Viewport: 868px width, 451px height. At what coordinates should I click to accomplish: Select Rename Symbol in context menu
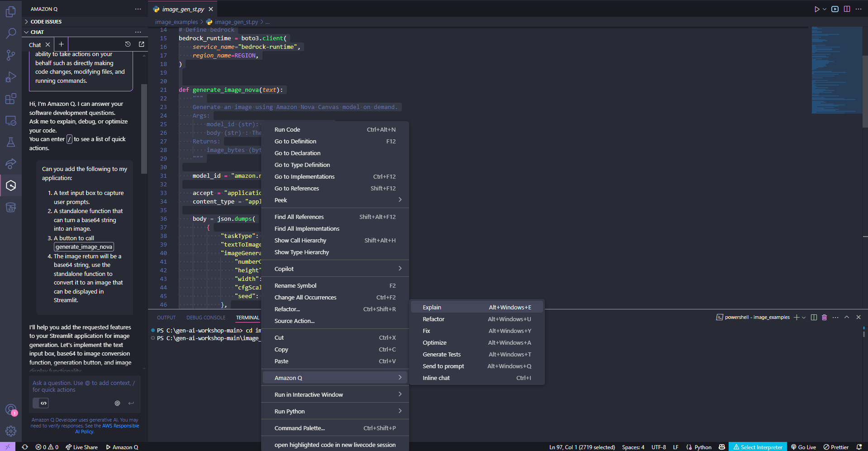335,285
